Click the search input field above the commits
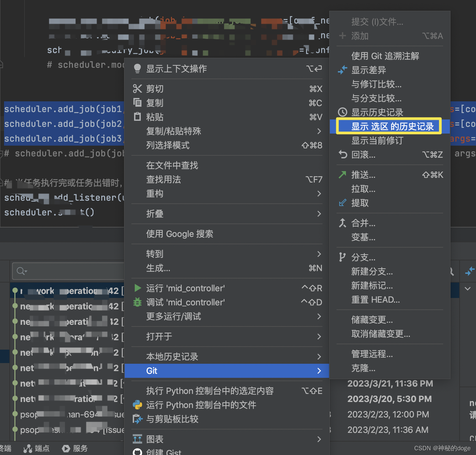This screenshot has width=476, height=455. (67, 271)
